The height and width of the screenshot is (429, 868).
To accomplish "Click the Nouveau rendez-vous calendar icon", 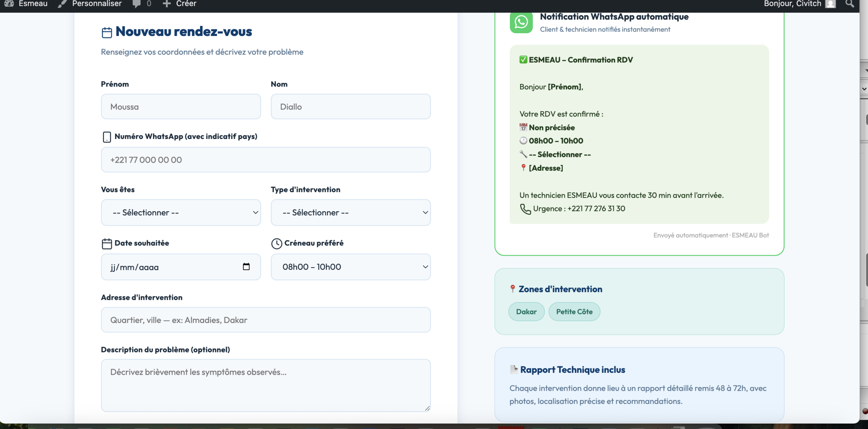I will (107, 33).
